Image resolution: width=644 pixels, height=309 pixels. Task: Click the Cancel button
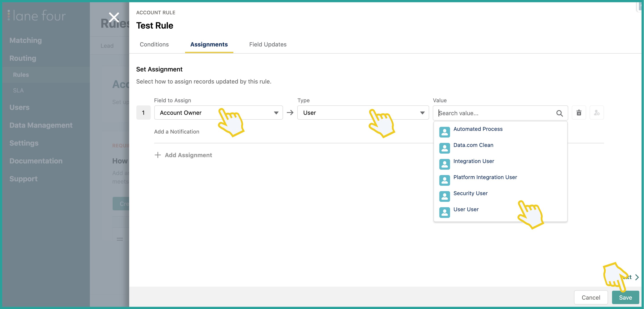[591, 297]
